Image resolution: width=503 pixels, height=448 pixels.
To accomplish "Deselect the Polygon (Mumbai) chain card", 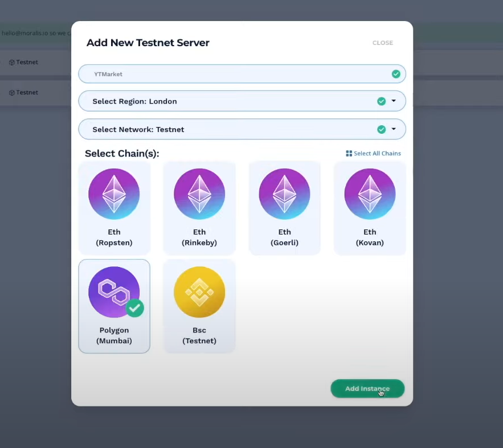I will [x=114, y=306].
